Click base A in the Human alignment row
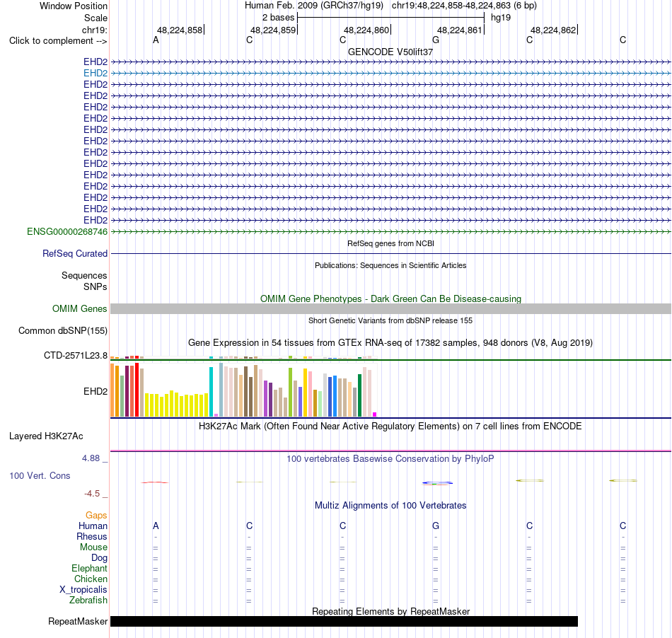672x638 pixels. click(156, 526)
